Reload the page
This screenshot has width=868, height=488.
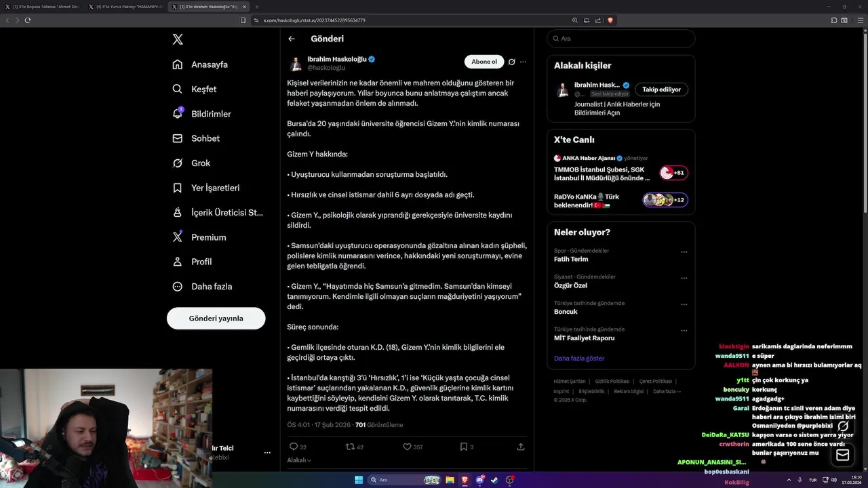click(28, 20)
